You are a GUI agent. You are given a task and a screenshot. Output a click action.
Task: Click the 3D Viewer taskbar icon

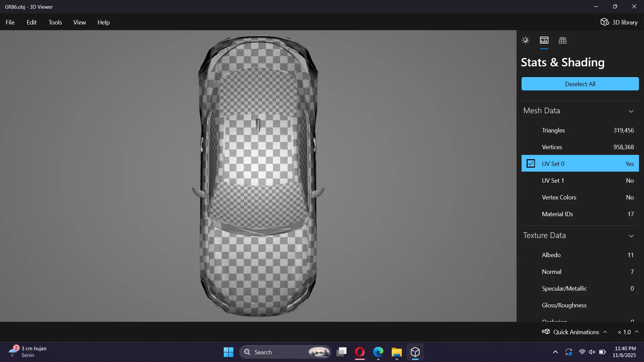click(x=415, y=352)
